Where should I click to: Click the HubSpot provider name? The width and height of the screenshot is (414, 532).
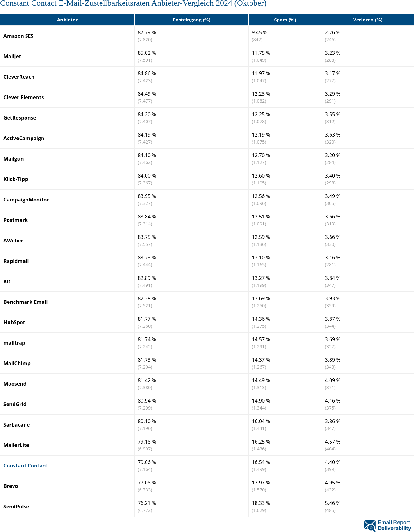pos(14,322)
